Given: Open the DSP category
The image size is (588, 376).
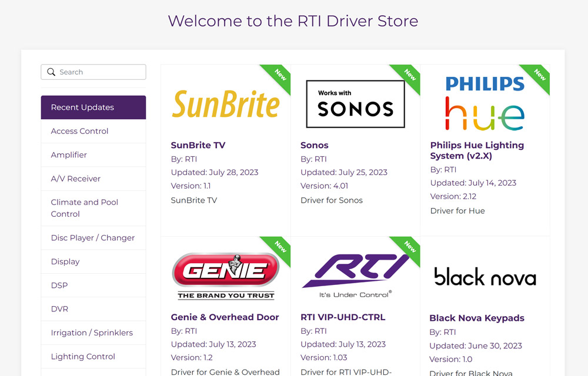Looking at the screenshot, I should click(93, 286).
